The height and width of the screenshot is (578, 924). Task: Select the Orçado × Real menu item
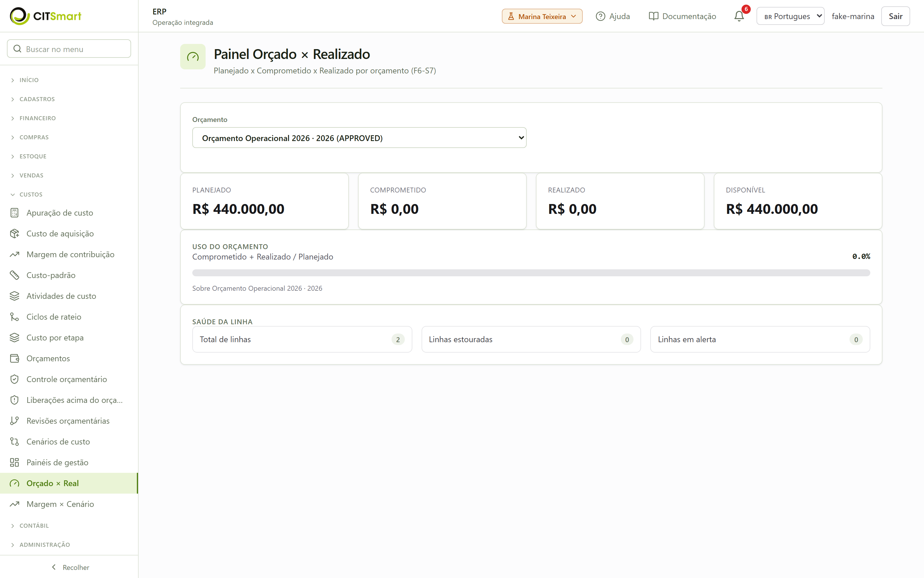point(69,483)
